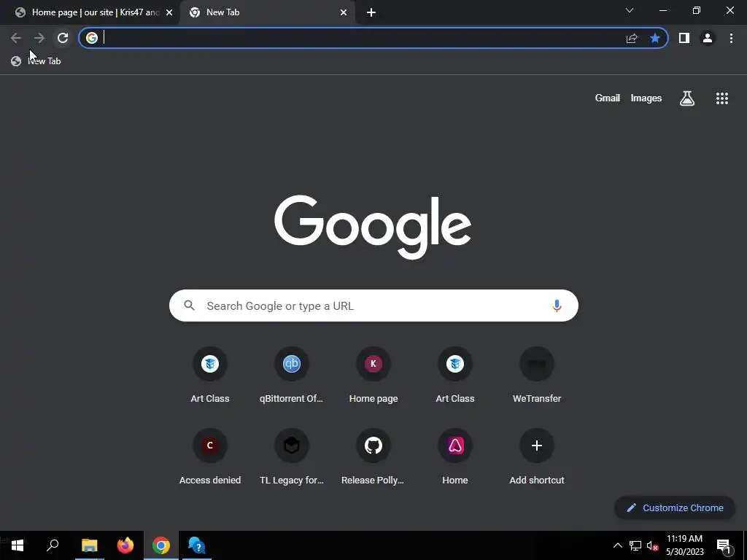Open the Get Help taskbar app

[x=197, y=545]
